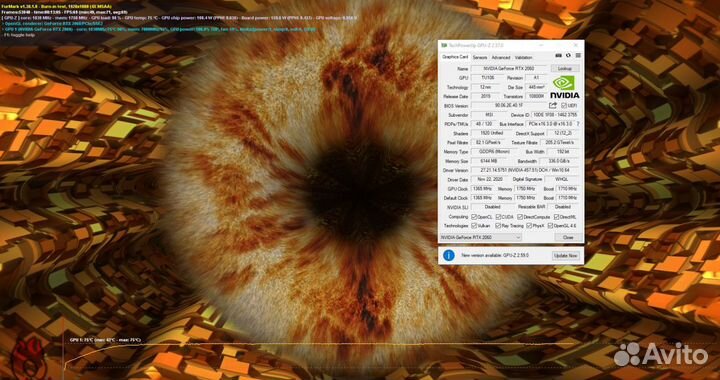Toggle the PhysX checkbox
Viewport: 720px width, 380px height.
pos(529,226)
